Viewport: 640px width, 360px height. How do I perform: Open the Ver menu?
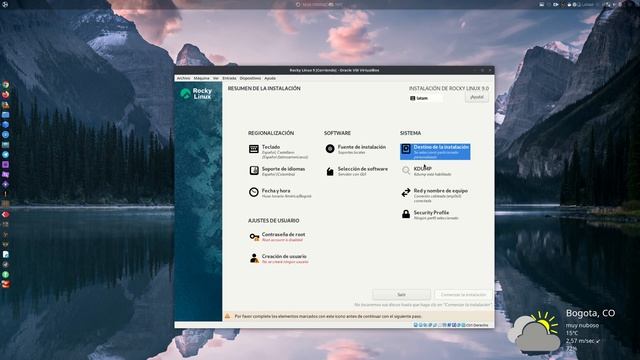click(x=216, y=78)
